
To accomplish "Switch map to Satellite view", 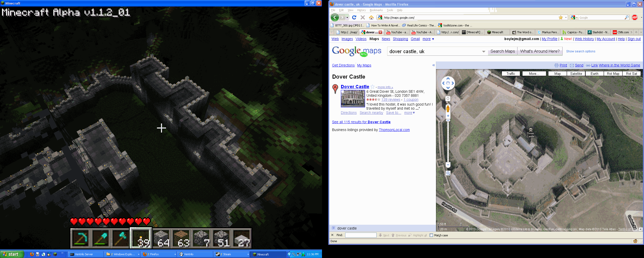I will (x=576, y=74).
